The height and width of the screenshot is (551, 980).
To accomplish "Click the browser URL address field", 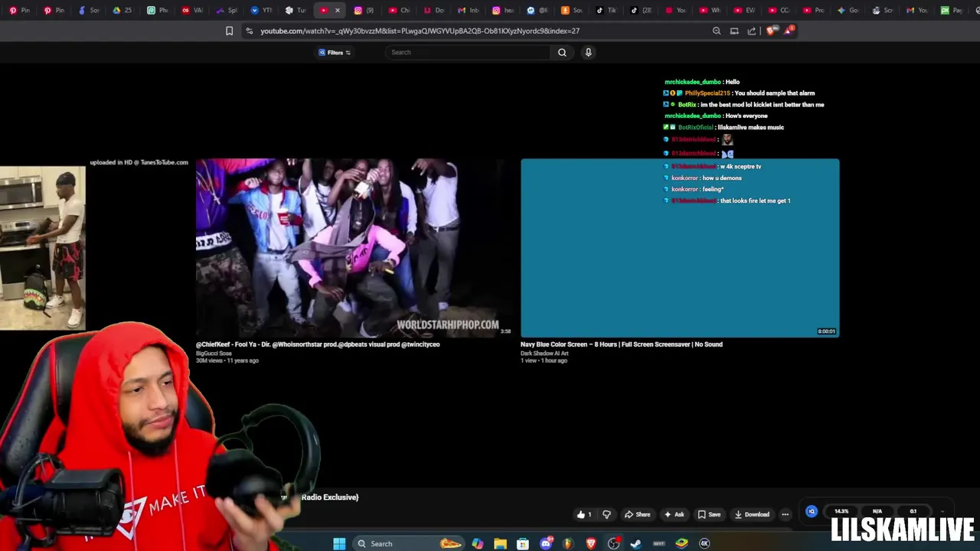I will point(479,31).
